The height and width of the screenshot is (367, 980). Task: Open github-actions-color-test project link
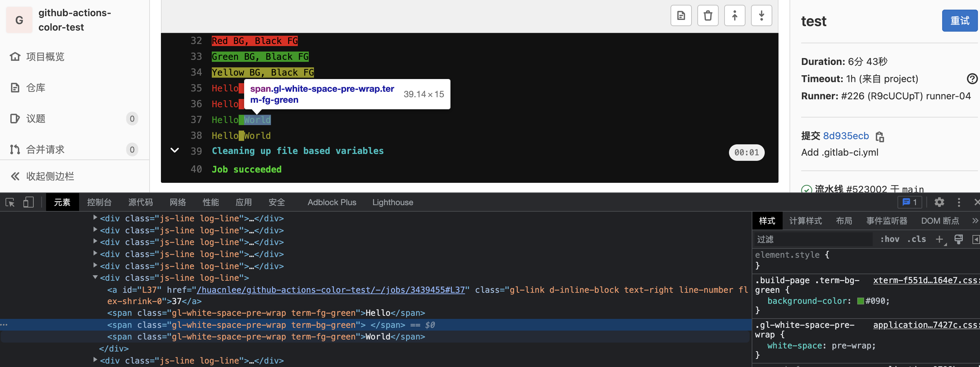(x=75, y=20)
